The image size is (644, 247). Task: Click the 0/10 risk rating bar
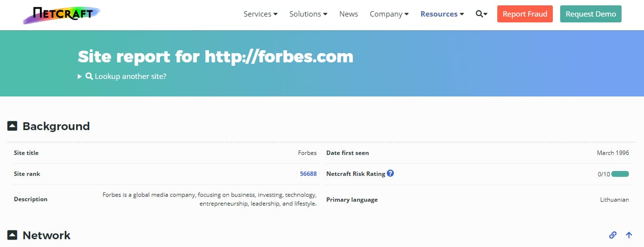[x=620, y=174]
